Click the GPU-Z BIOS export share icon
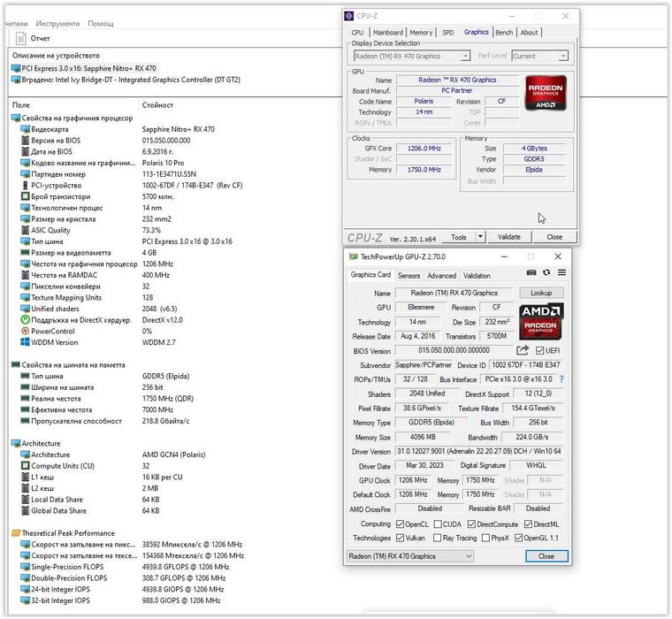The width and height of the screenshot is (672, 619). point(523,350)
